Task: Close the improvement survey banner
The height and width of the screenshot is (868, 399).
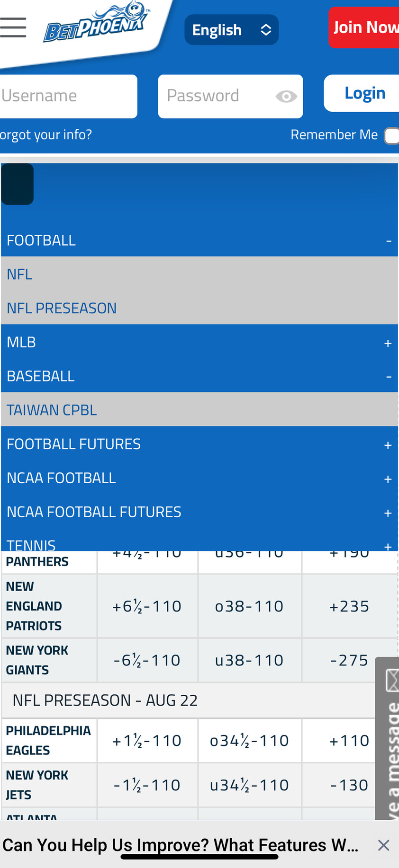Action: 384,845
